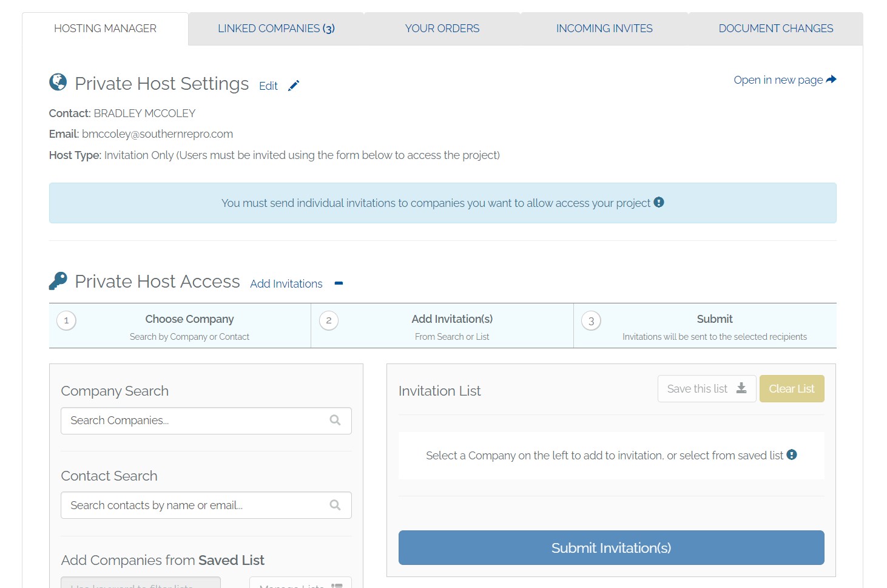Screen dimensions: 887x588
Task: Focus the Search Companies input field
Action: coord(206,421)
